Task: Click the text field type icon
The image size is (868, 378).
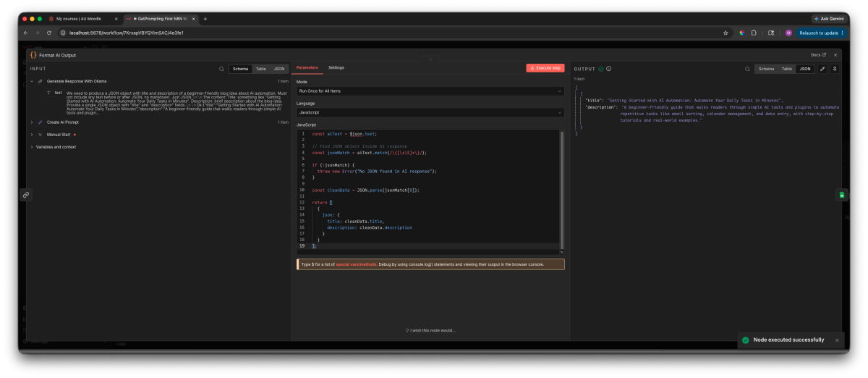Action: pos(48,93)
